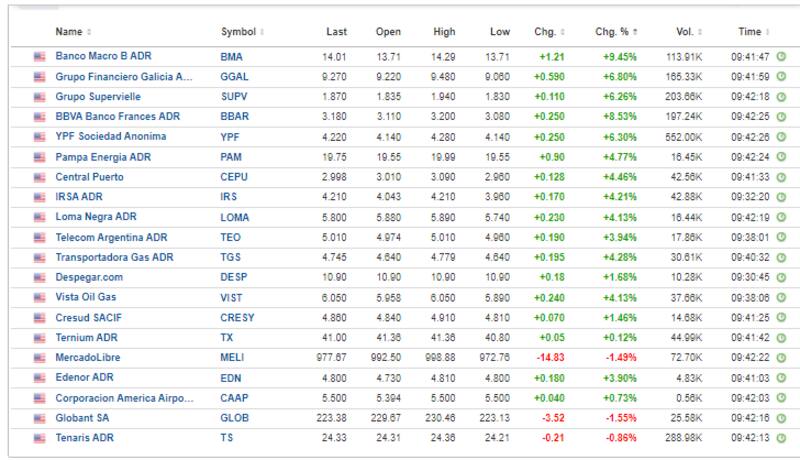
Task: Click the flag icon next to Globant SA
Action: tap(40, 417)
